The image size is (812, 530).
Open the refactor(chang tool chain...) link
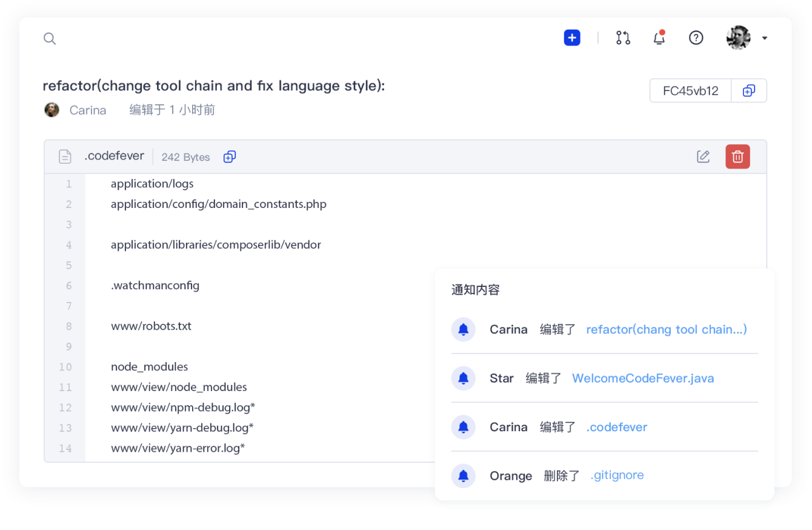[x=667, y=329]
